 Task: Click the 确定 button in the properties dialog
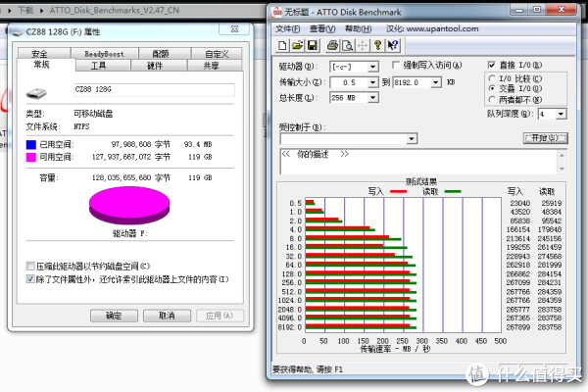click(x=114, y=315)
